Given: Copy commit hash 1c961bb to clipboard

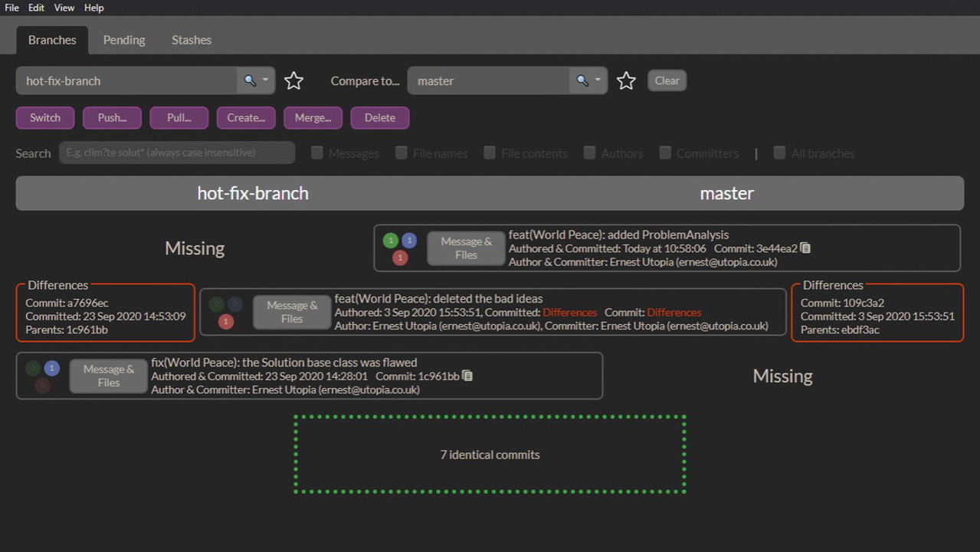Looking at the screenshot, I should point(467,376).
